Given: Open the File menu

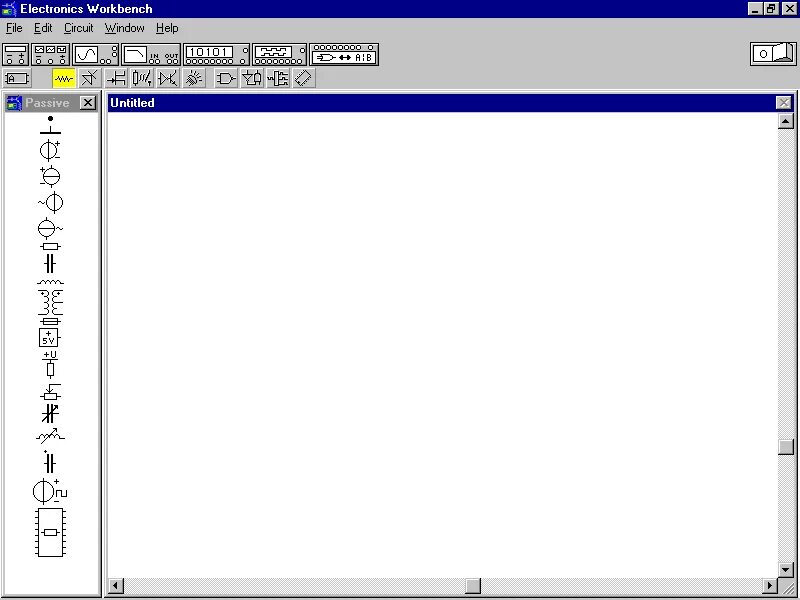Looking at the screenshot, I should (14, 28).
